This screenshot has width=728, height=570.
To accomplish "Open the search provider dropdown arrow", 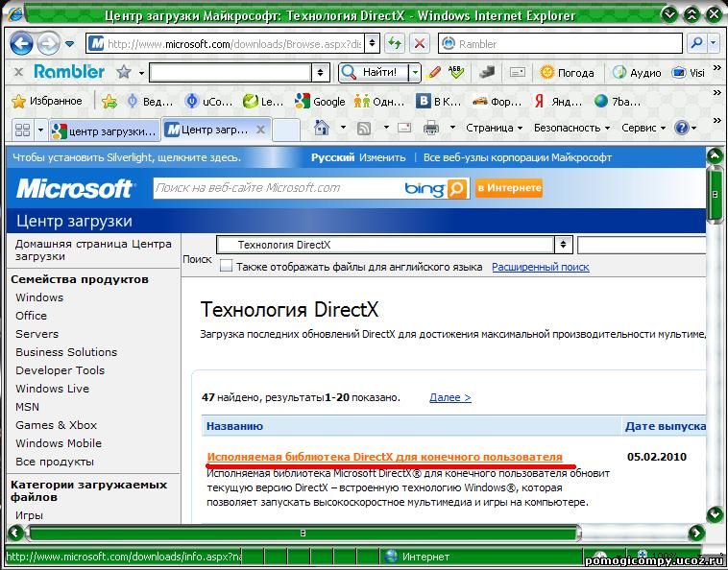I will pos(714,43).
